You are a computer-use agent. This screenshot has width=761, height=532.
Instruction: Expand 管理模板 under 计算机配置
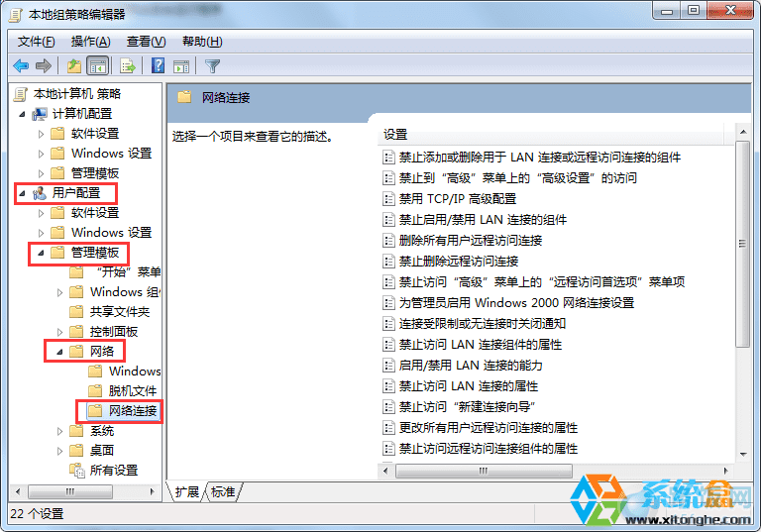click(41, 173)
